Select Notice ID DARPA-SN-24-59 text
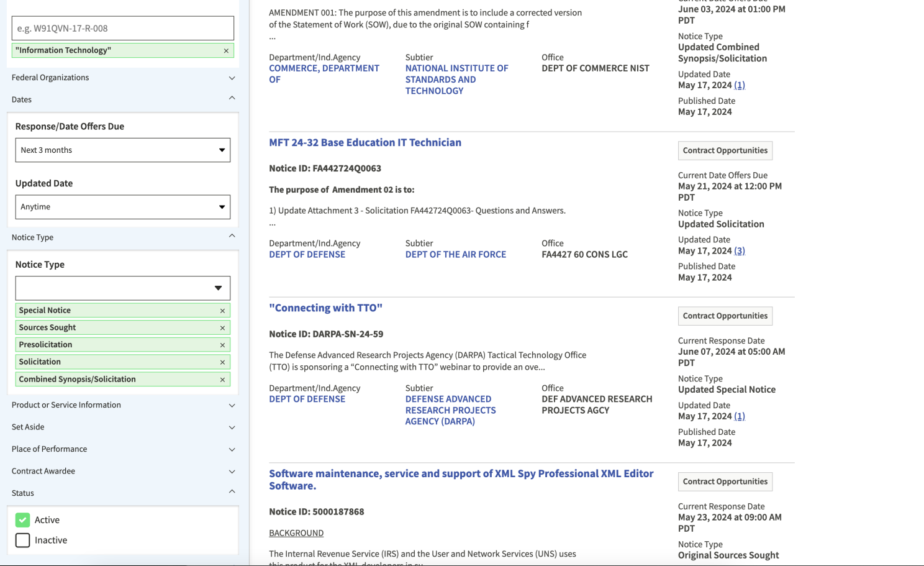This screenshot has width=924, height=566. [326, 334]
